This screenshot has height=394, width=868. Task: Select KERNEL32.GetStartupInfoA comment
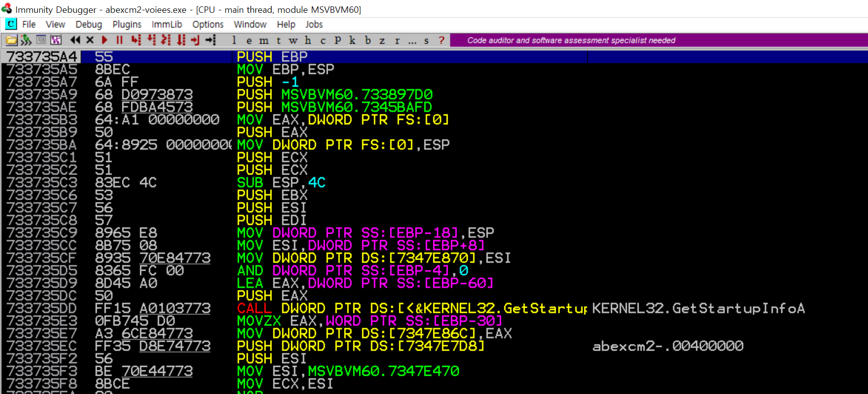(x=698, y=308)
